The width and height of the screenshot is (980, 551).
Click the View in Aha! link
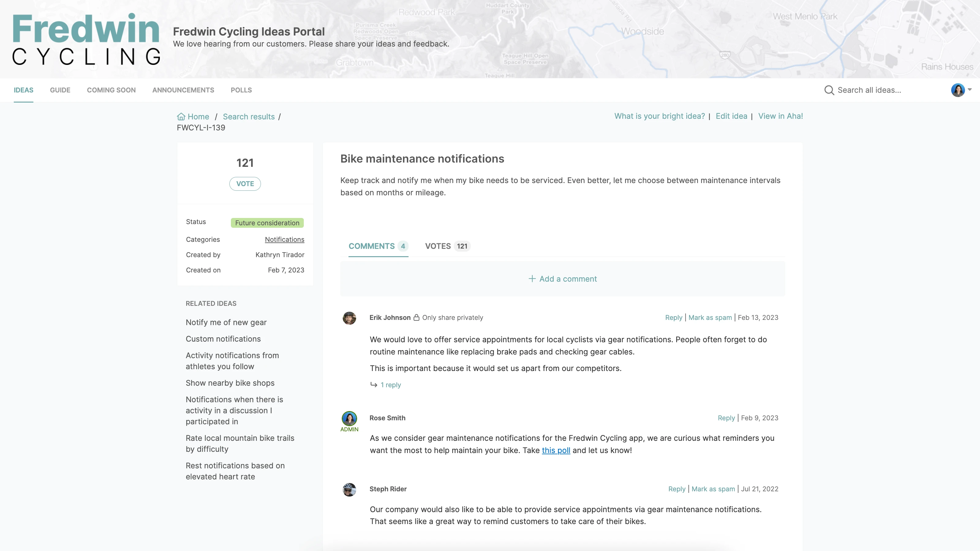(x=781, y=116)
